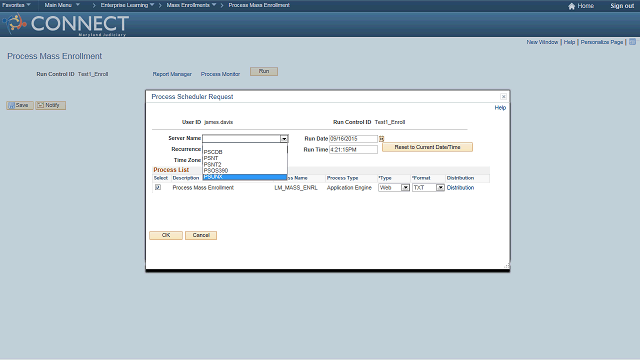Expand the Server Name dropdown arrow
This screenshot has width=640, height=360.
pyautogui.click(x=284, y=139)
